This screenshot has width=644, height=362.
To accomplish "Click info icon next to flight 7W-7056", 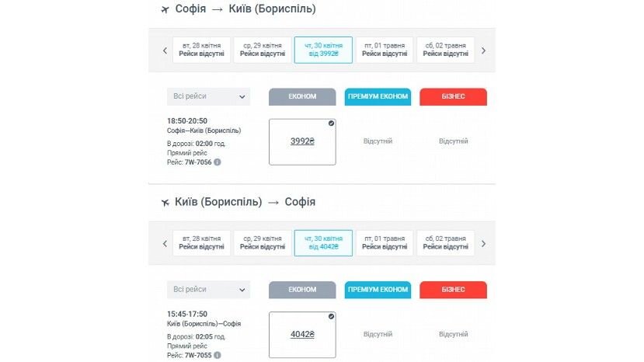I will click(218, 162).
